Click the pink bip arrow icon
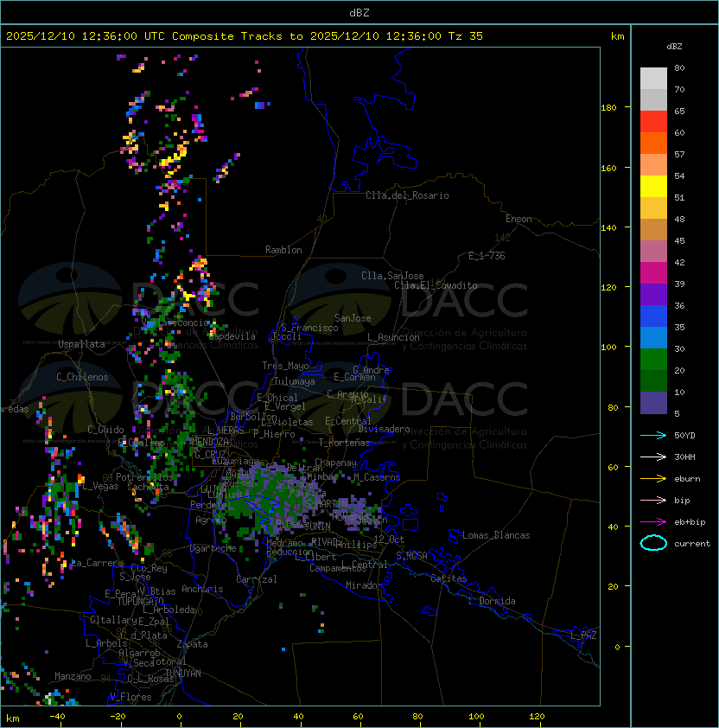The width and height of the screenshot is (719, 728). point(653,500)
